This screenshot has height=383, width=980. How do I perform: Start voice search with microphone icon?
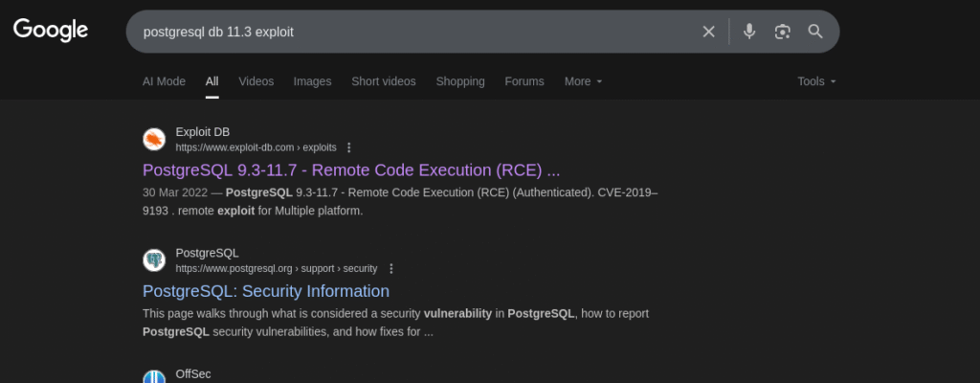point(749,32)
